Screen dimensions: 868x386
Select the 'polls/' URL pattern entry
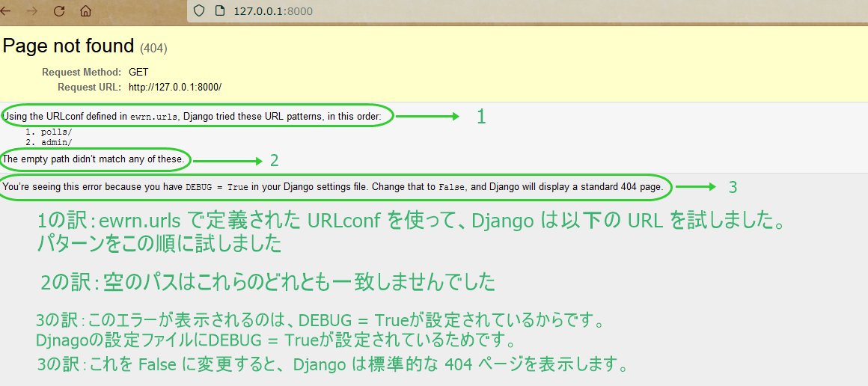pos(56,132)
